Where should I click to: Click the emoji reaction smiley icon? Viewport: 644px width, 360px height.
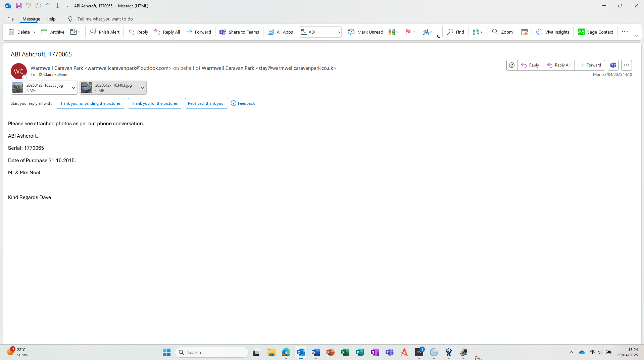(x=511, y=65)
